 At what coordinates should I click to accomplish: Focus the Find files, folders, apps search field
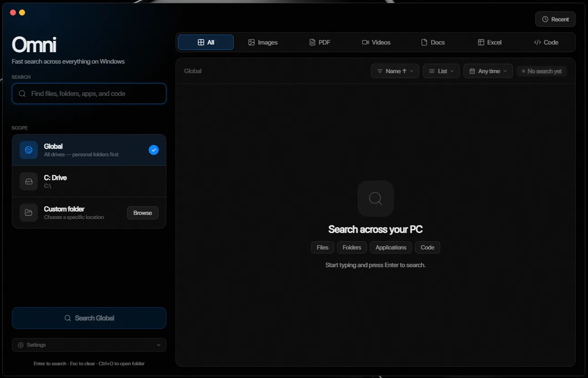(x=89, y=94)
